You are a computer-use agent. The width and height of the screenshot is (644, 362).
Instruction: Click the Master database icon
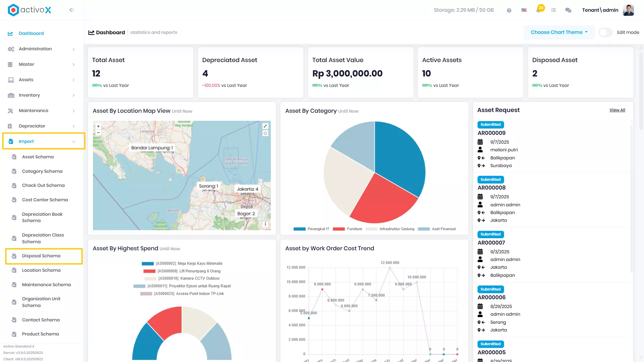click(10, 64)
